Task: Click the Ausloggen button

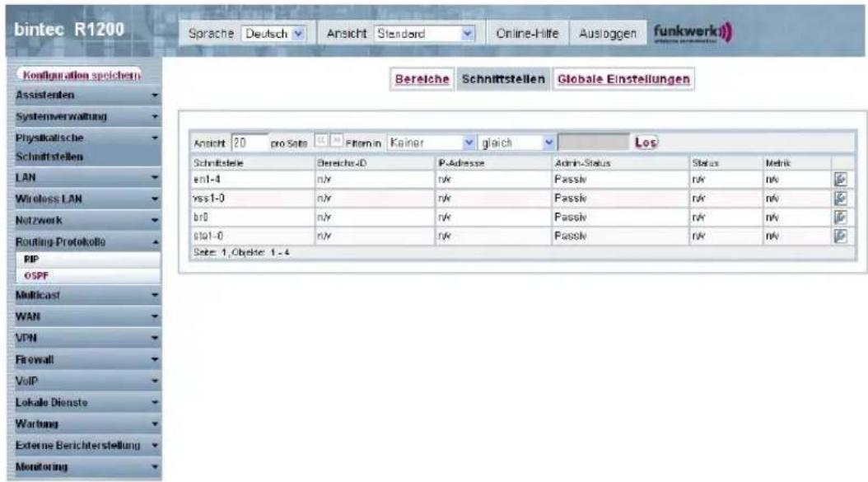Action: point(608,34)
